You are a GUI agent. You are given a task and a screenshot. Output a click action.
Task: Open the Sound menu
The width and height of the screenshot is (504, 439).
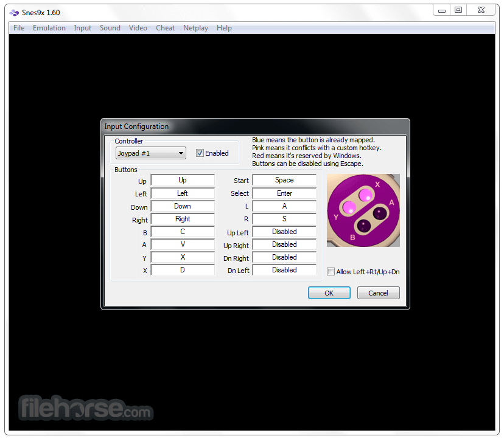110,28
